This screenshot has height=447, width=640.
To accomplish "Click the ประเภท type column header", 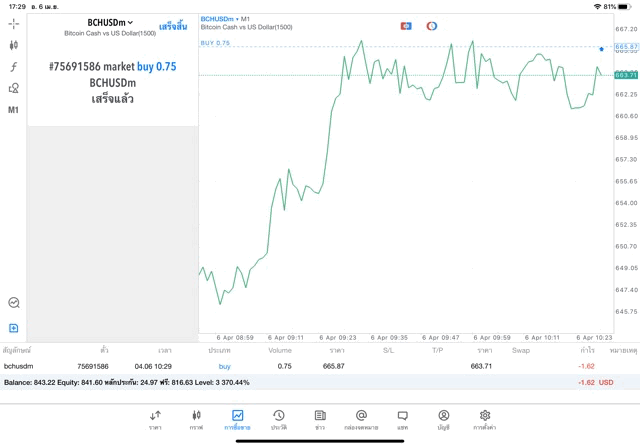I will point(219,350).
